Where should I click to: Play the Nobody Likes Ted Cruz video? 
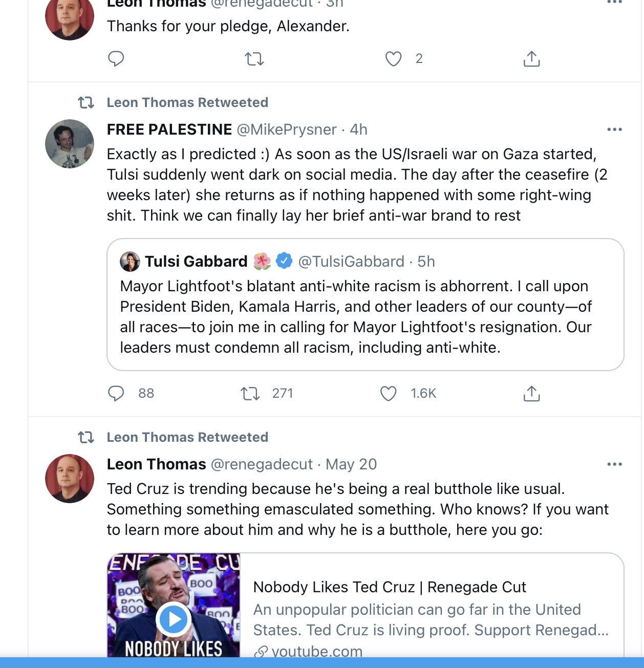(x=174, y=619)
